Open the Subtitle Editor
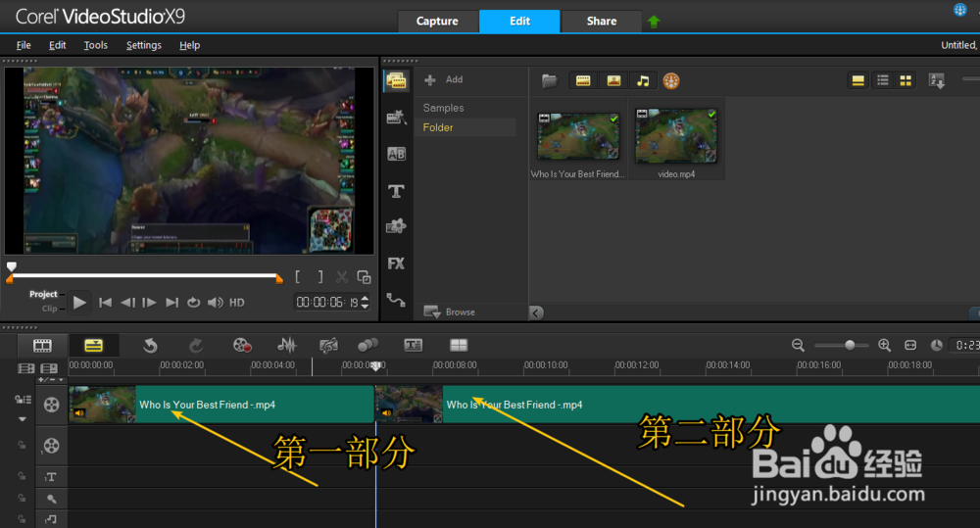 click(414, 345)
